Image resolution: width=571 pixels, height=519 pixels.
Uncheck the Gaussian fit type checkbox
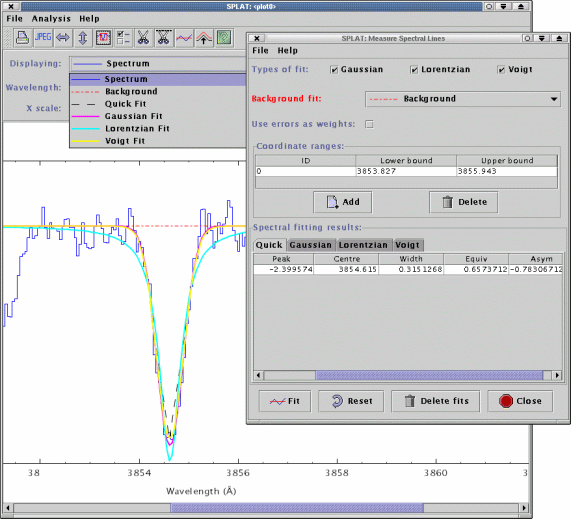click(x=334, y=70)
